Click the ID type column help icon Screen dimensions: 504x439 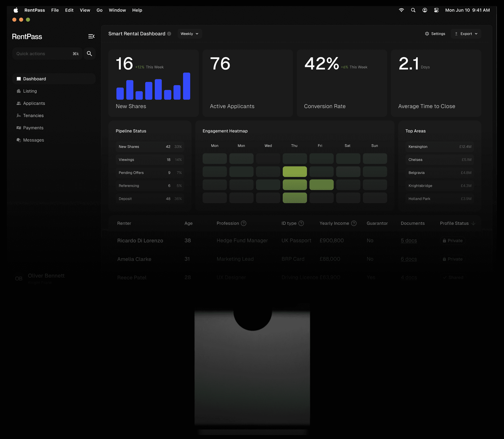(x=301, y=223)
